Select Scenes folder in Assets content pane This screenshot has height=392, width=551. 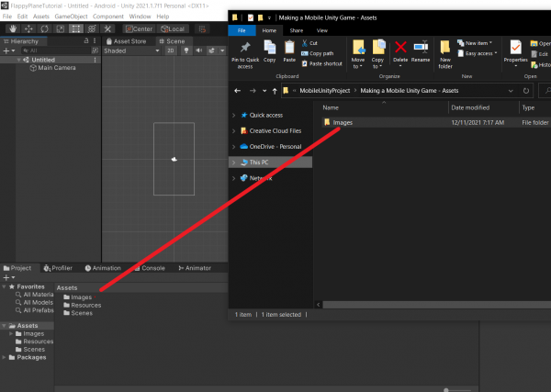point(78,313)
